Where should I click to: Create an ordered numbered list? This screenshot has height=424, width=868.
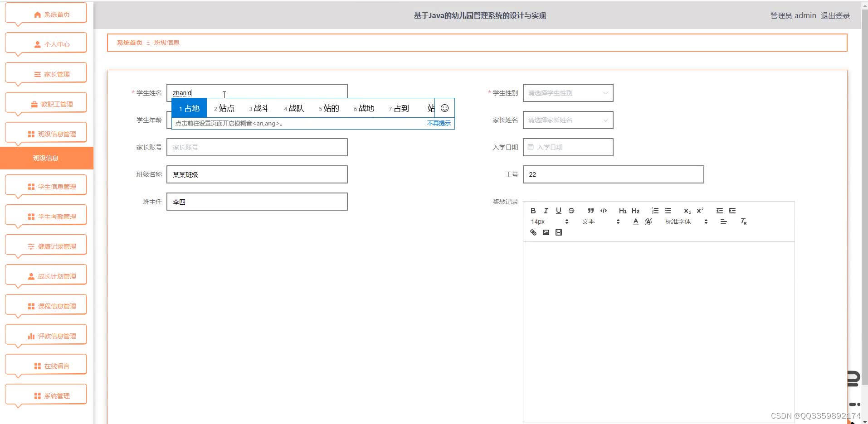(655, 211)
